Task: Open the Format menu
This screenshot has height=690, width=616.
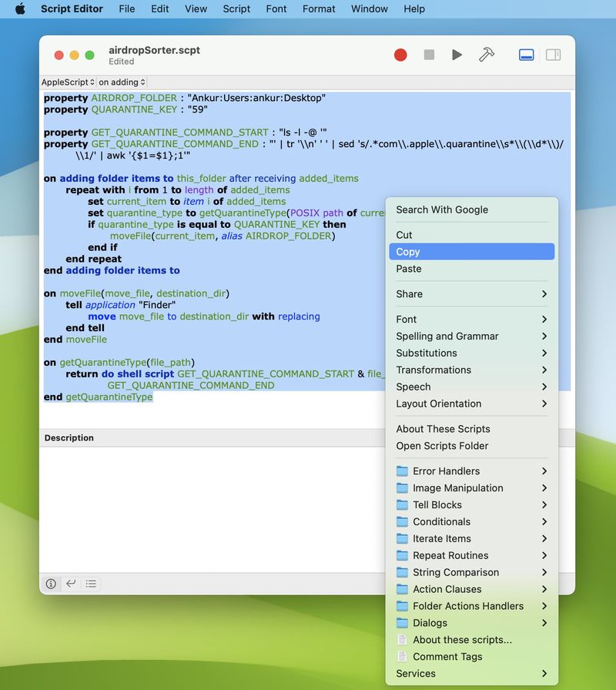Action: 319,8
